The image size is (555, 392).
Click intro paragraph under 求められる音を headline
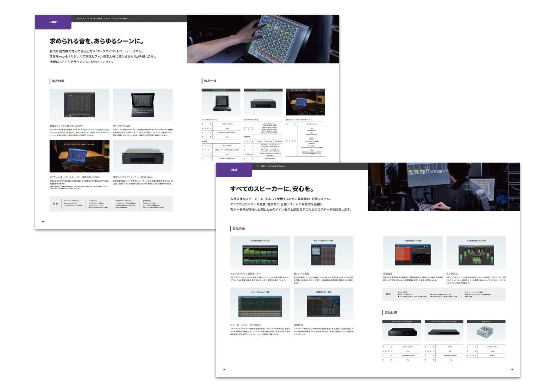click(x=103, y=57)
